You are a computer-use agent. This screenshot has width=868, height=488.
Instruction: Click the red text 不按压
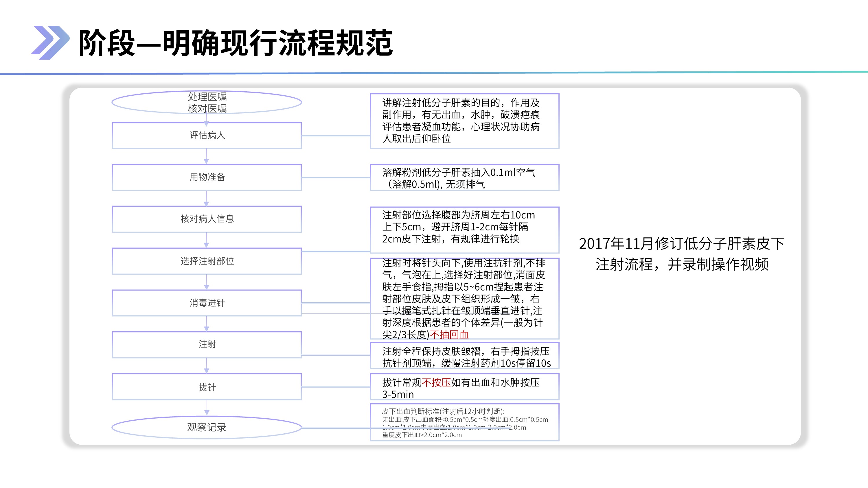(x=436, y=382)
